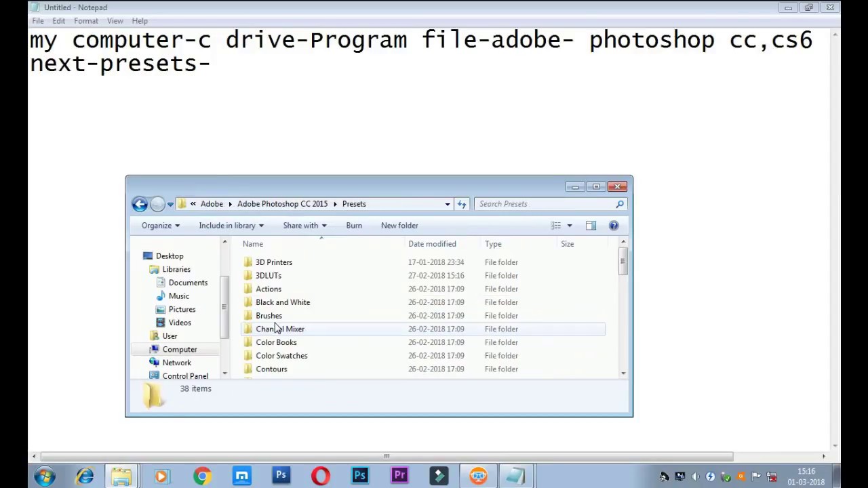Image resolution: width=868 pixels, height=488 pixels.
Task: Open the Share with dropdown
Action: [x=304, y=226]
